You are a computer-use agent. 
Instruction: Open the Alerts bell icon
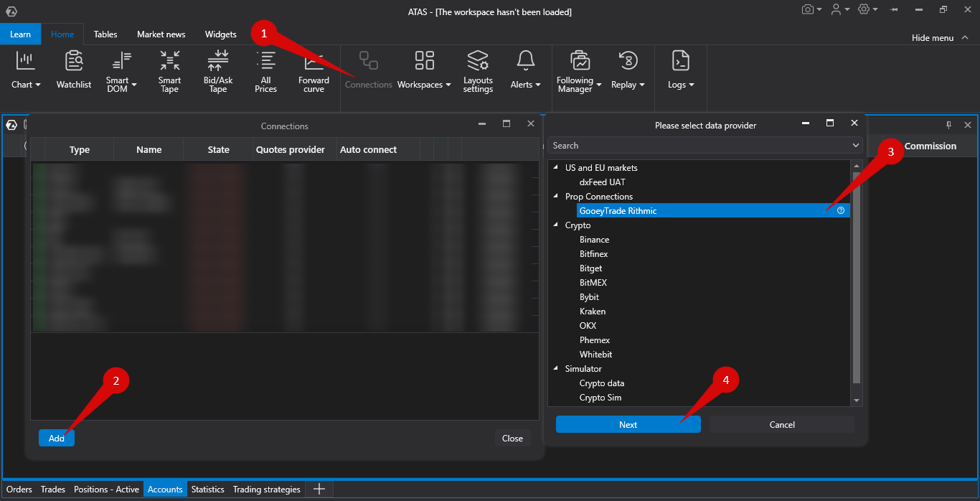click(526, 60)
